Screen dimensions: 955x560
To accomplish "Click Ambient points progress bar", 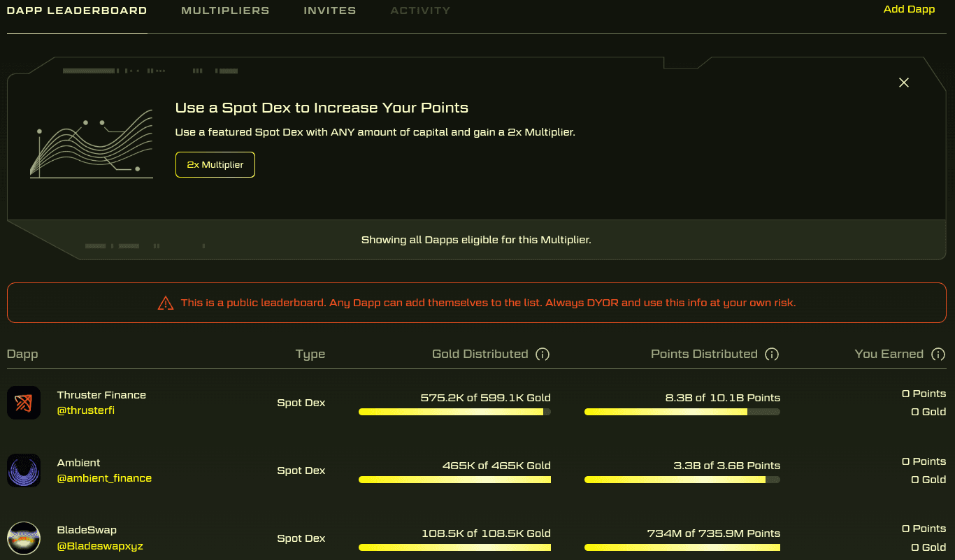I will [x=682, y=480].
